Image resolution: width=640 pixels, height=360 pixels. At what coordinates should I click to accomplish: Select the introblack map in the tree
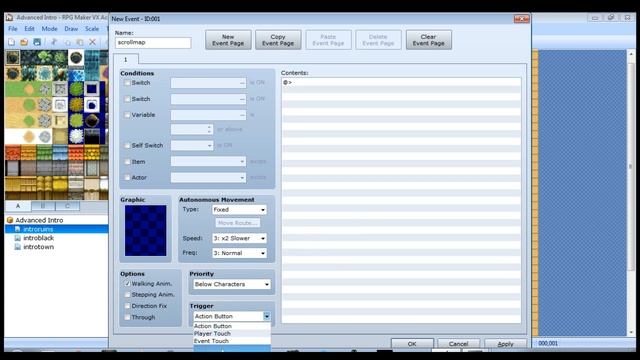[38, 238]
